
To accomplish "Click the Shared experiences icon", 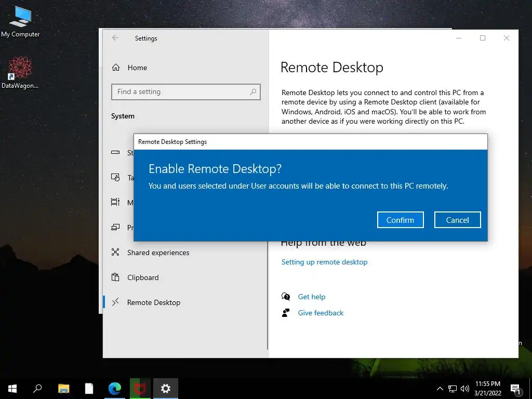I will pyautogui.click(x=115, y=252).
